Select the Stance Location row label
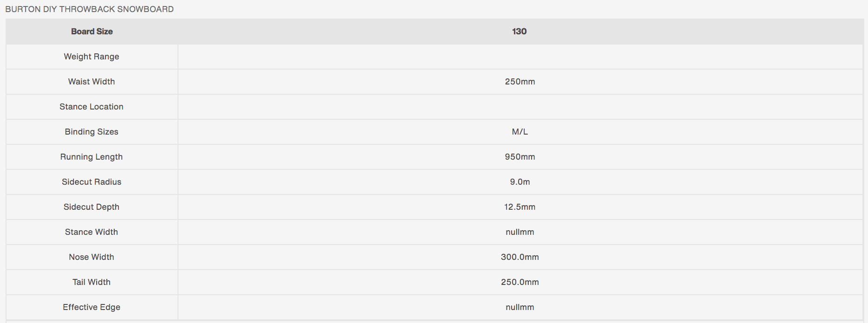 pos(92,107)
